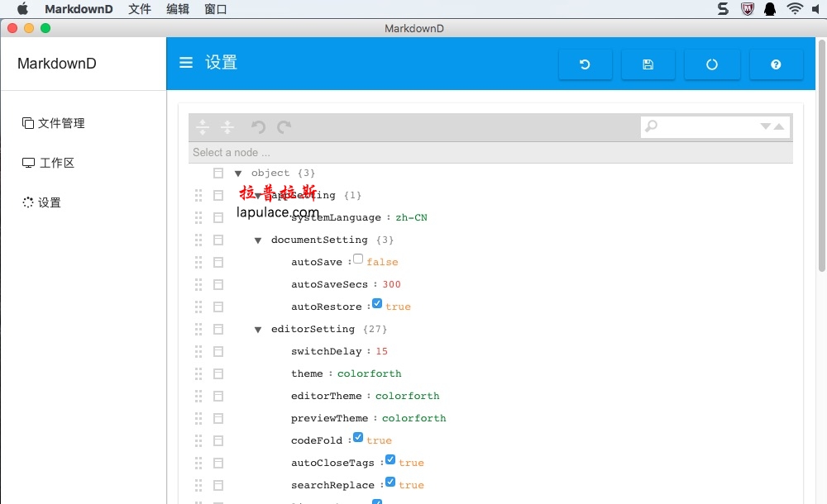827x504 pixels.
Task: Toggle the autoCloseTags checkbox
Action: [x=390, y=459]
